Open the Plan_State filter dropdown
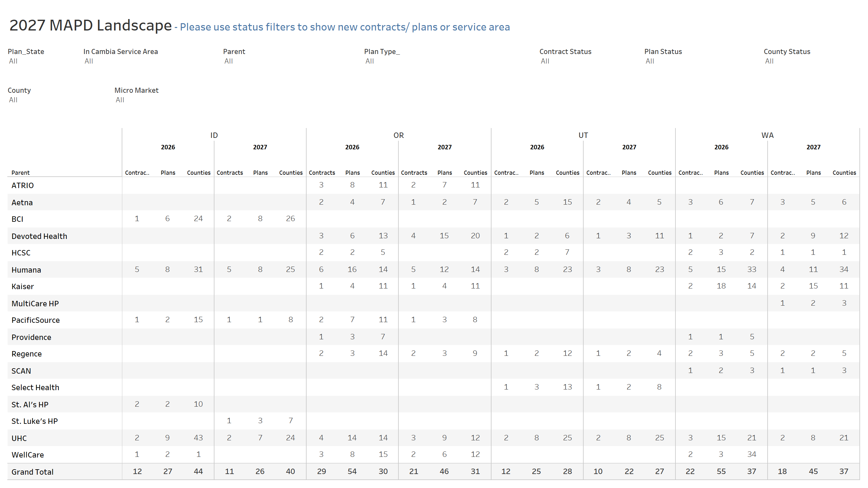The height and width of the screenshot is (488, 868). coord(40,61)
